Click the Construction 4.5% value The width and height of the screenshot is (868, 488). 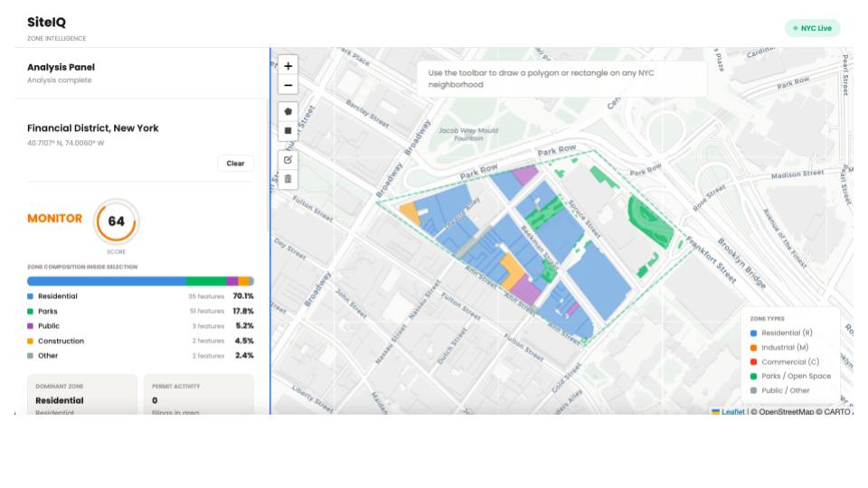244,341
